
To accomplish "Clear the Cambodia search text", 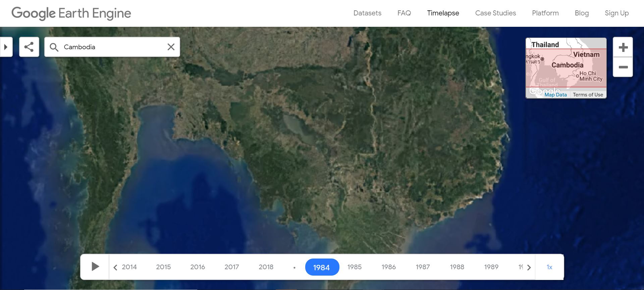I will (171, 47).
